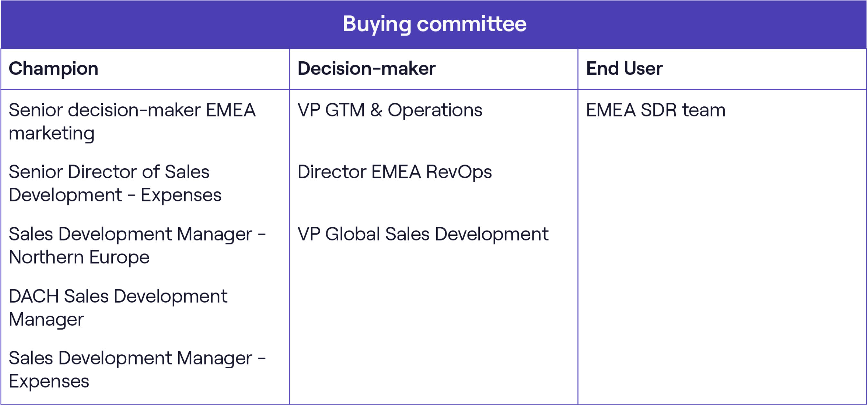868x407 pixels.
Task: Select the Decision-maker column header
Action: point(366,68)
